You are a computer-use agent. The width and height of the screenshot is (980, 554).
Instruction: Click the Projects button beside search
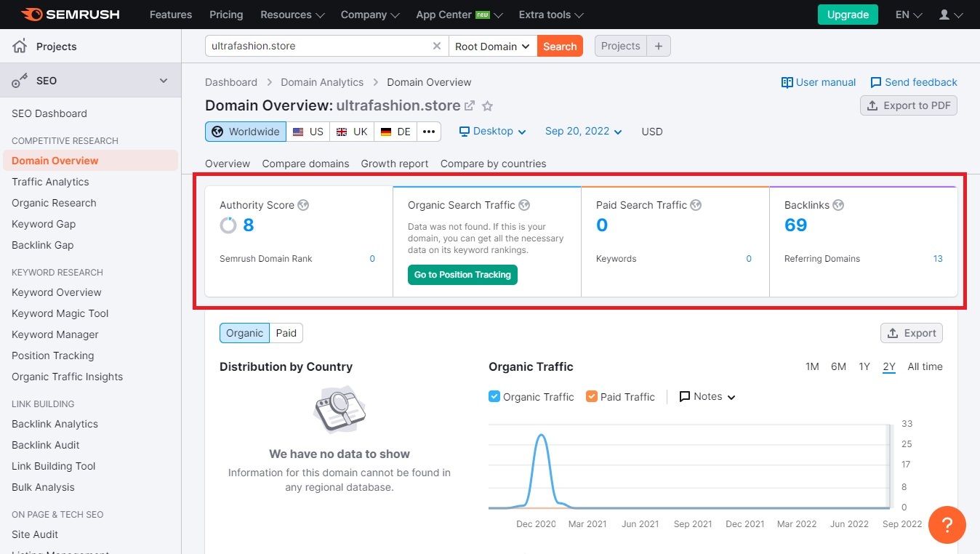(621, 46)
